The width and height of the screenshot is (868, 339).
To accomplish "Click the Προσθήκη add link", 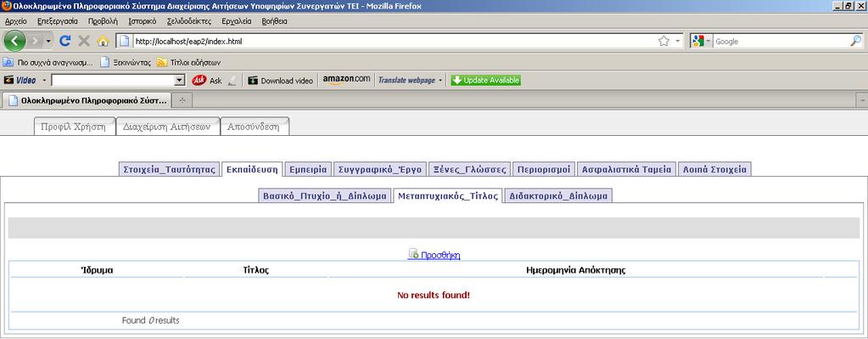I will click(x=440, y=256).
